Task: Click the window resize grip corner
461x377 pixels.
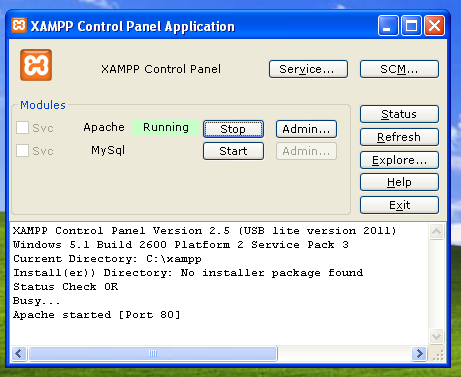Action: [x=438, y=355]
